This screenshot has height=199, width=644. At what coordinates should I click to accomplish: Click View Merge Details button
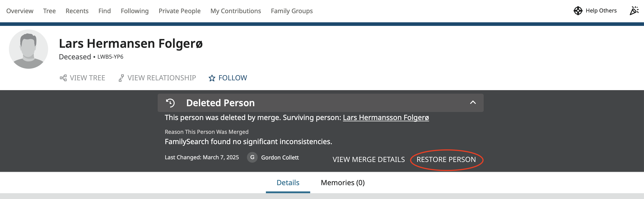point(369,160)
